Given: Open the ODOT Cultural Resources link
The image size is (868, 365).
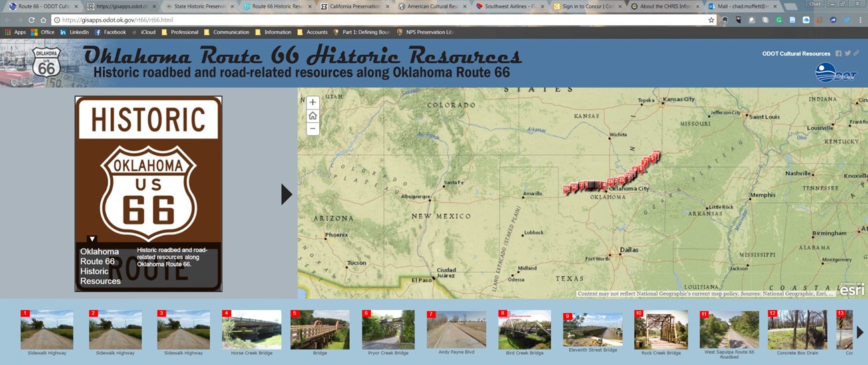Looking at the screenshot, I should click(x=796, y=54).
